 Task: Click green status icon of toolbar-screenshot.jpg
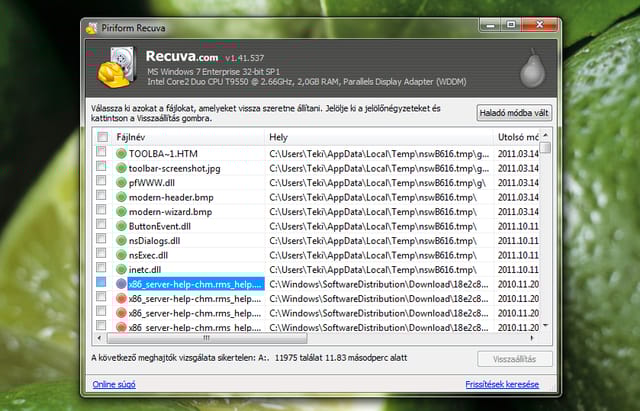pos(121,168)
